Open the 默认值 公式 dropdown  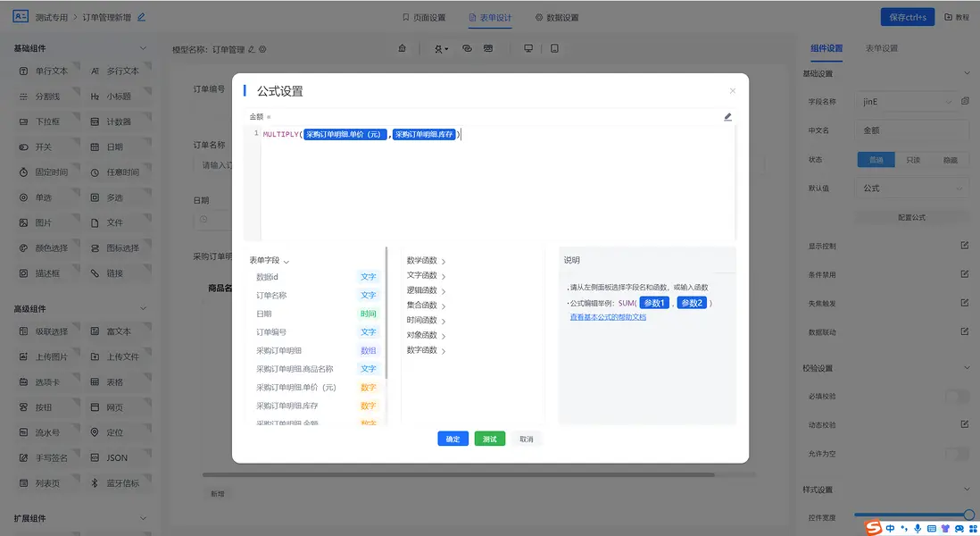(912, 188)
